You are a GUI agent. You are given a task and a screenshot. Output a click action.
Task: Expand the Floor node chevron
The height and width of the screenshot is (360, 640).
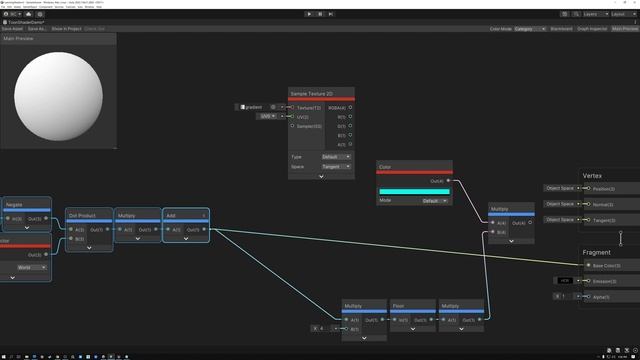click(x=413, y=329)
